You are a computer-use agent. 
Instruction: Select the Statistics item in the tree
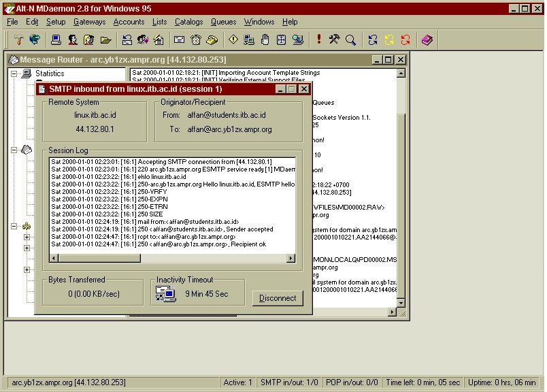click(49, 73)
